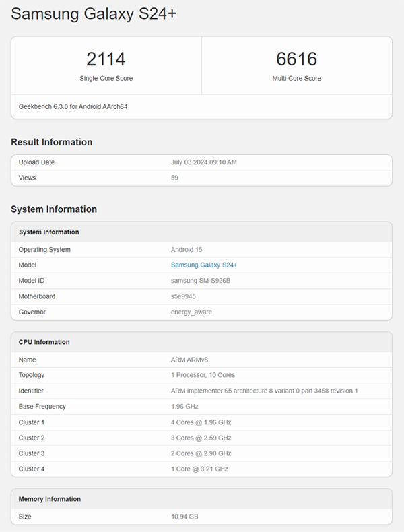This screenshot has width=404, height=532.
Task: Click the Motherboard row label
Action: click(36, 296)
